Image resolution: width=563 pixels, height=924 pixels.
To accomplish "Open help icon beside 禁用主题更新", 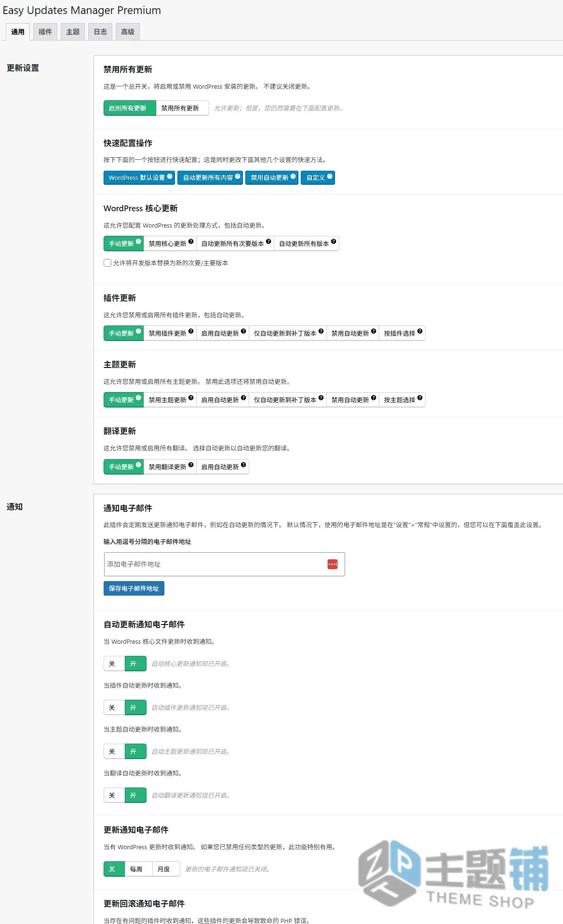I will tap(191, 398).
